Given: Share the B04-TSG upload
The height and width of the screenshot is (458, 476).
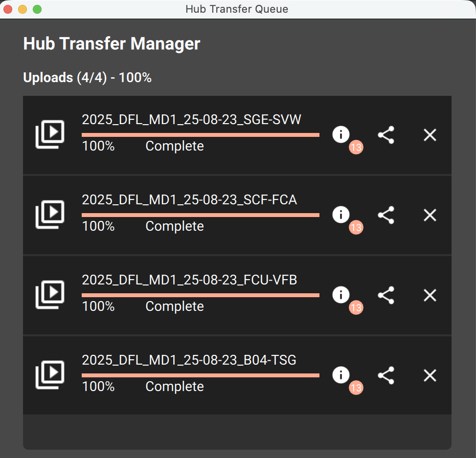Looking at the screenshot, I should coord(386,375).
